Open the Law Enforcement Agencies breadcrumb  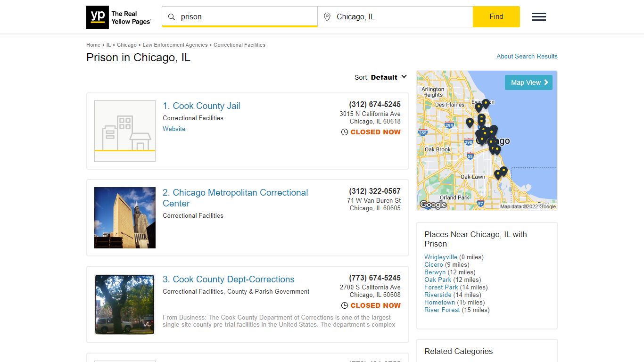pos(175,45)
